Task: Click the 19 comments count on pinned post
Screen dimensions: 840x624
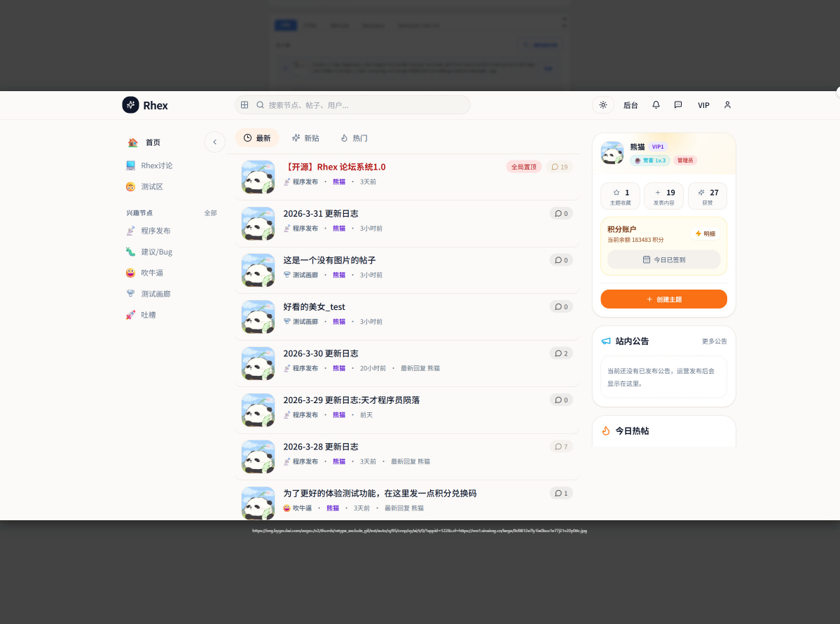Action: click(559, 168)
